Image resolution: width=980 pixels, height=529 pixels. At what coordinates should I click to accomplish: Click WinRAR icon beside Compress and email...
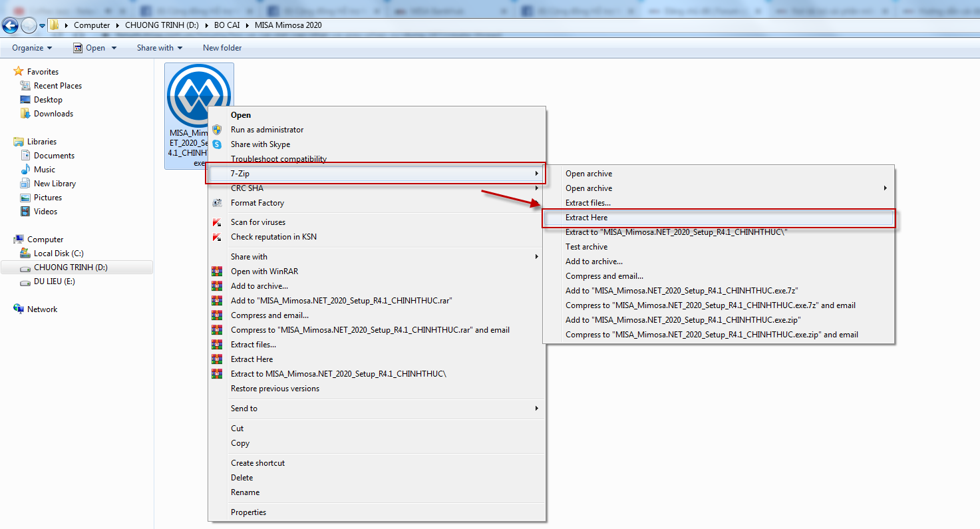[217, 315]
